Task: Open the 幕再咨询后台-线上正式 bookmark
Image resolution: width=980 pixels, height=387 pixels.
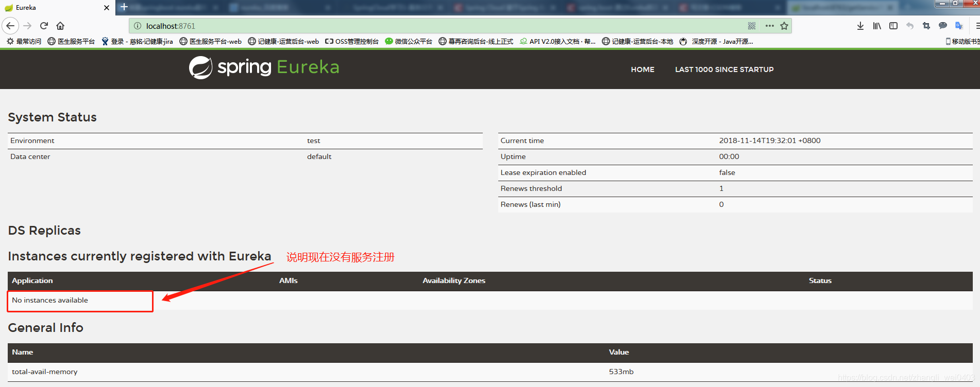Action: coord(476,42)
